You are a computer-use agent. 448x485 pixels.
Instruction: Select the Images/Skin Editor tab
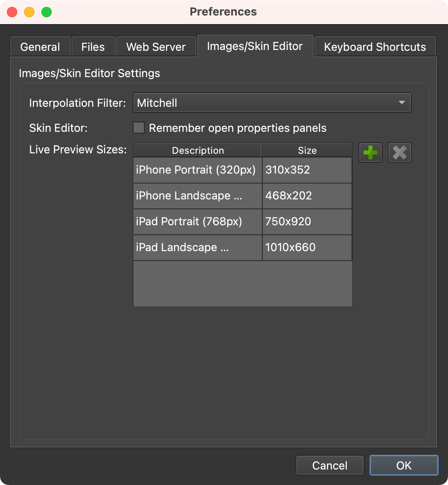click(255, 46)
